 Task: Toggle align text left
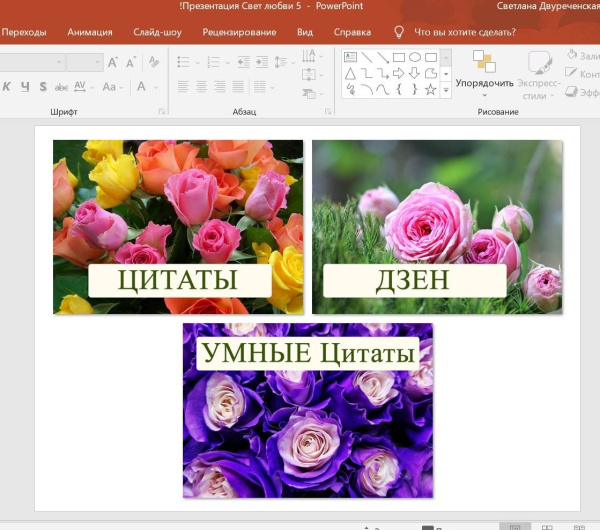pyautogui.click(x=183, y=87)
